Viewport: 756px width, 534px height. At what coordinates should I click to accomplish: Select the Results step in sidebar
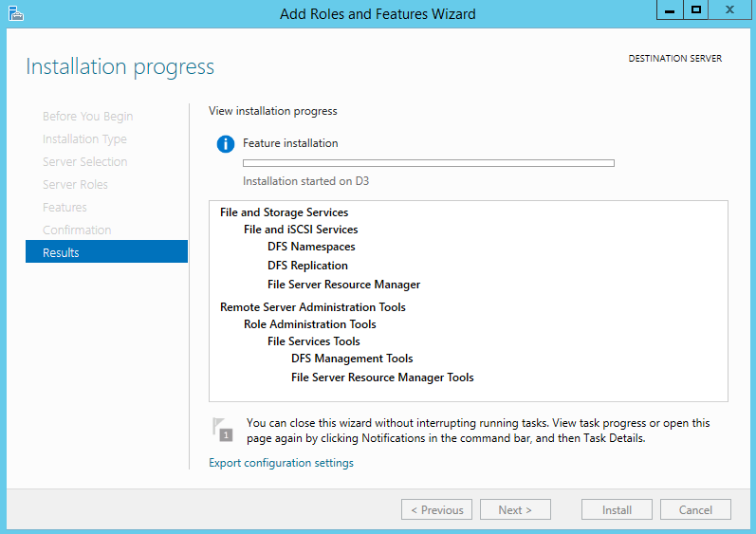coord(106,251)
